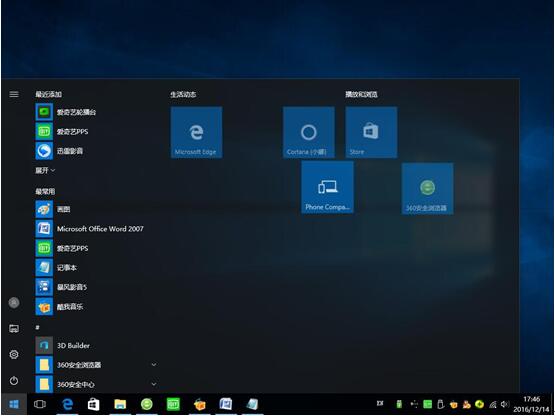Expand recently added list with 展开

pos(45,170)
